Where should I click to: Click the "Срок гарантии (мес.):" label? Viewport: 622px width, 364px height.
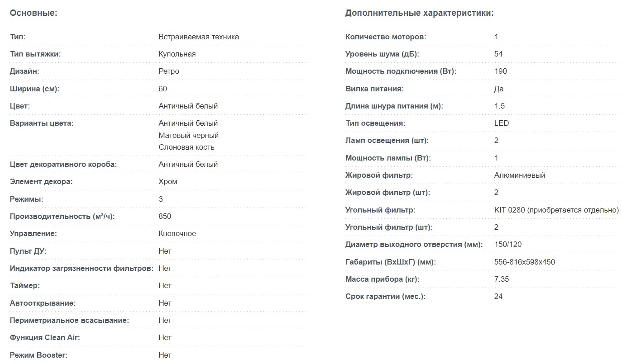pos(386,296)
